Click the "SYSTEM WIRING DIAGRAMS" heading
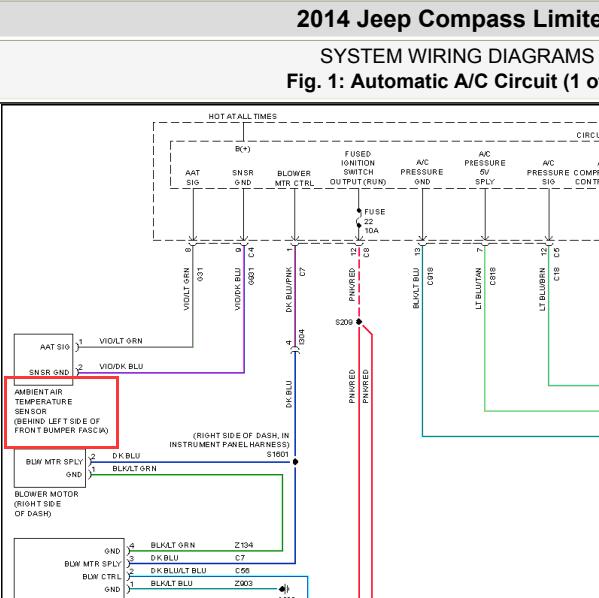Screen dimensions: 599x598 click(457, 57)
